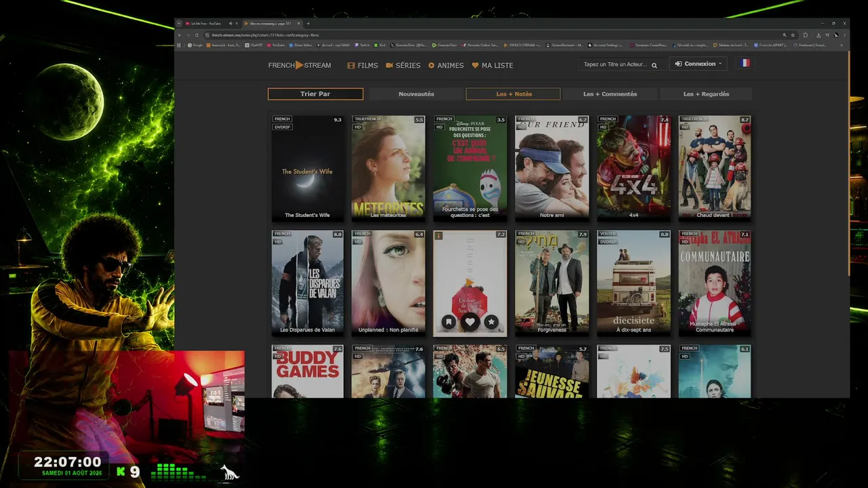868x488 pixels.
Task: Open the Prime Video bookmark
Action: [300, 45]
